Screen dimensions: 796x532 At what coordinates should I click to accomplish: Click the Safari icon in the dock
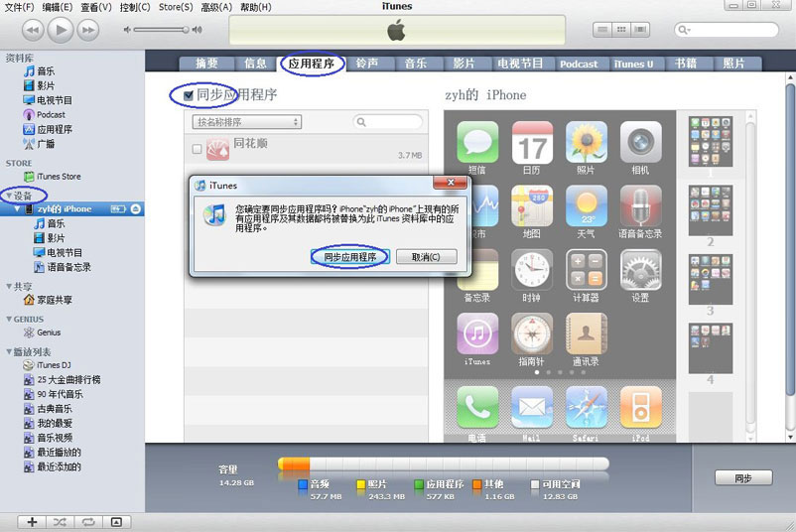point(587,407)
